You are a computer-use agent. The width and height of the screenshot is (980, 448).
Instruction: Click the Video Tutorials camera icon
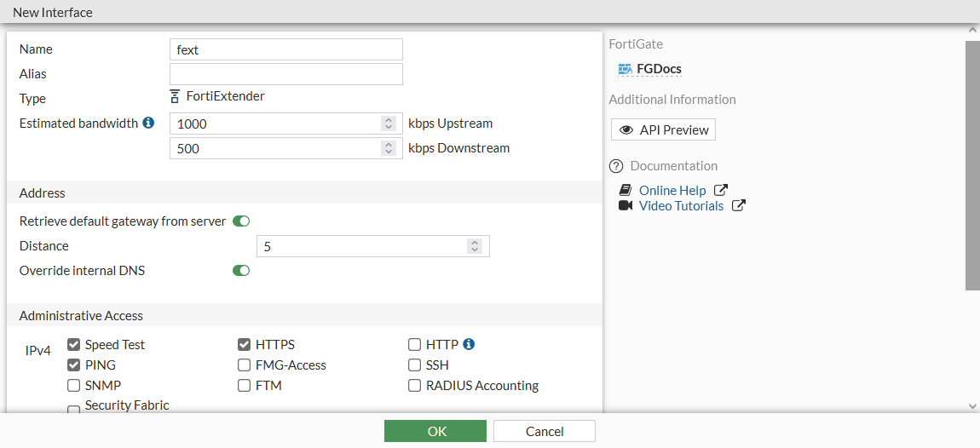[625, 206]
